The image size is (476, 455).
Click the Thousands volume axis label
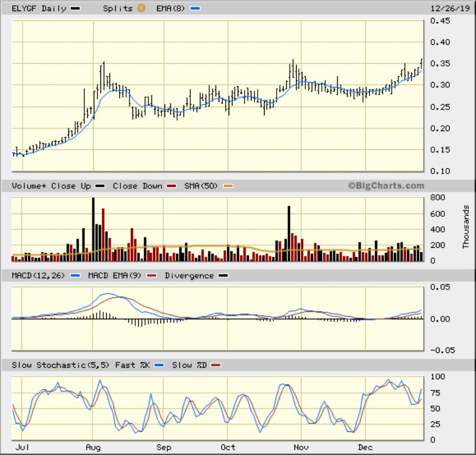click(466, 227)
